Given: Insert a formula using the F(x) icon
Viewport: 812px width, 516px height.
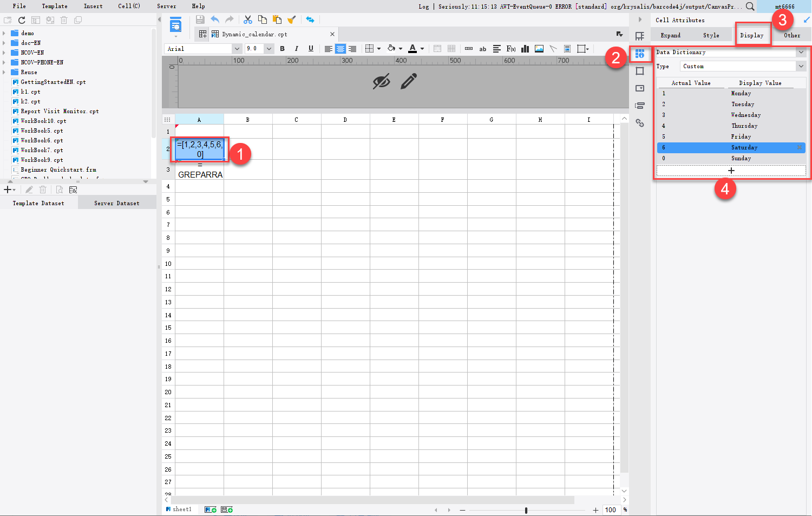Looking at the screenshot, I should click(x=510, y=49).
